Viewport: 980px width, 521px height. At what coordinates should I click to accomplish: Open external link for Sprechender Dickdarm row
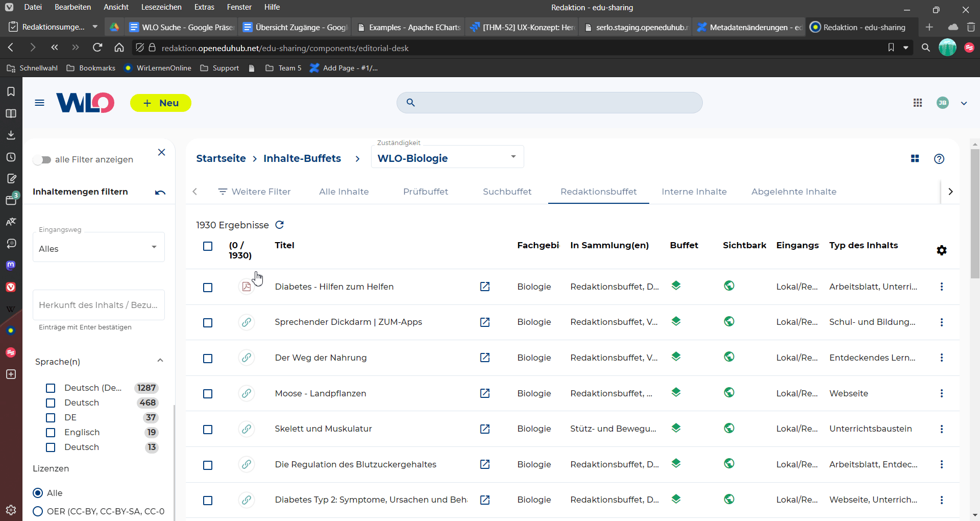(484, 322)
